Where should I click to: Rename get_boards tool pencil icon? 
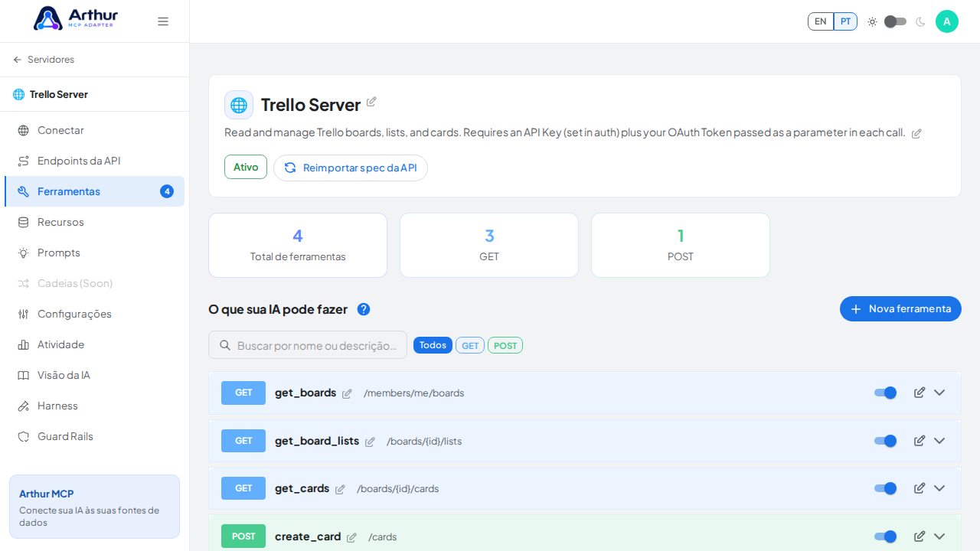[x=347, y=393]
